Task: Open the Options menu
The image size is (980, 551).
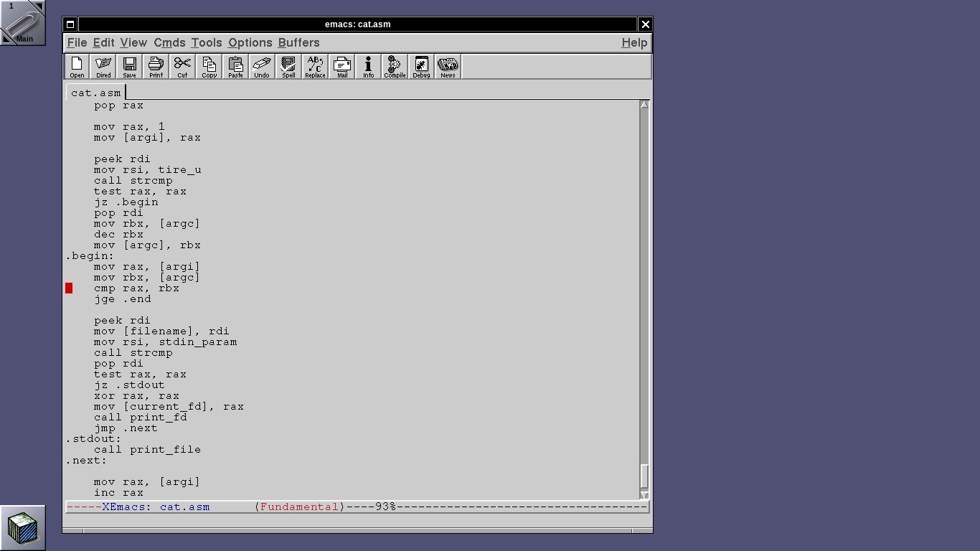Action: coord(250,43)
